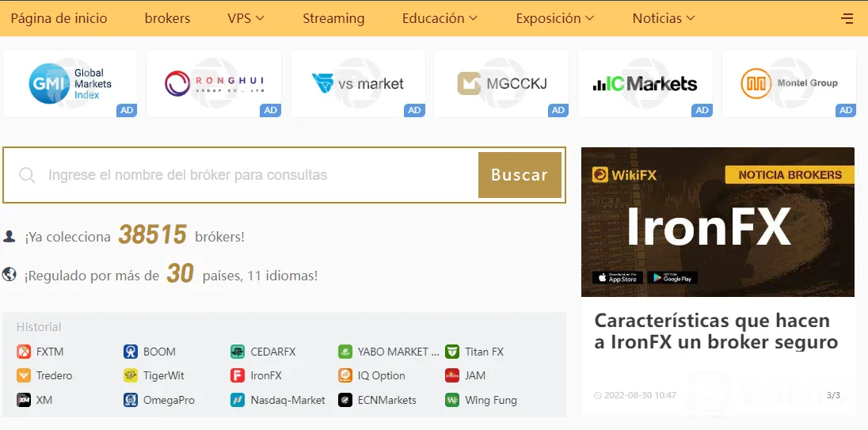This screenshot has width=868, height=430.
Task: Click the Buscar button
Action: pyautogui.click(x=520, y=175)
